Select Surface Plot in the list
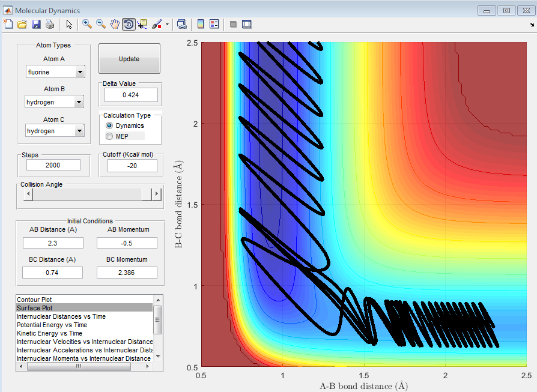This screenshot has width=537, height=392. tap(85, 308)
